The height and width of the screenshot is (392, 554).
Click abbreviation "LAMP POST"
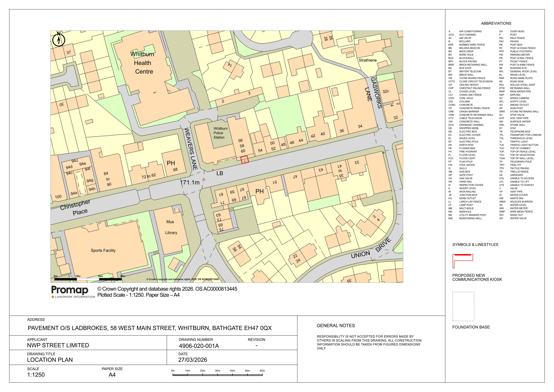466,205
